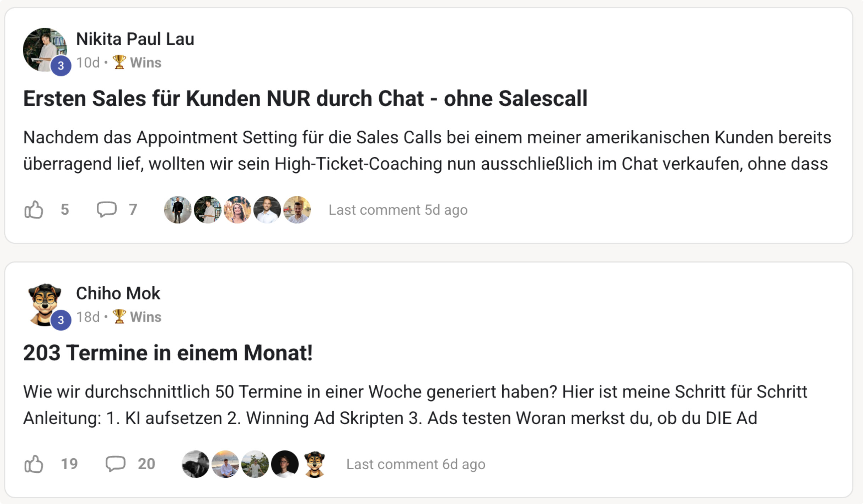Click the Wins trophy on Chiho's post
Screen dimensions: 864x504
119,317
